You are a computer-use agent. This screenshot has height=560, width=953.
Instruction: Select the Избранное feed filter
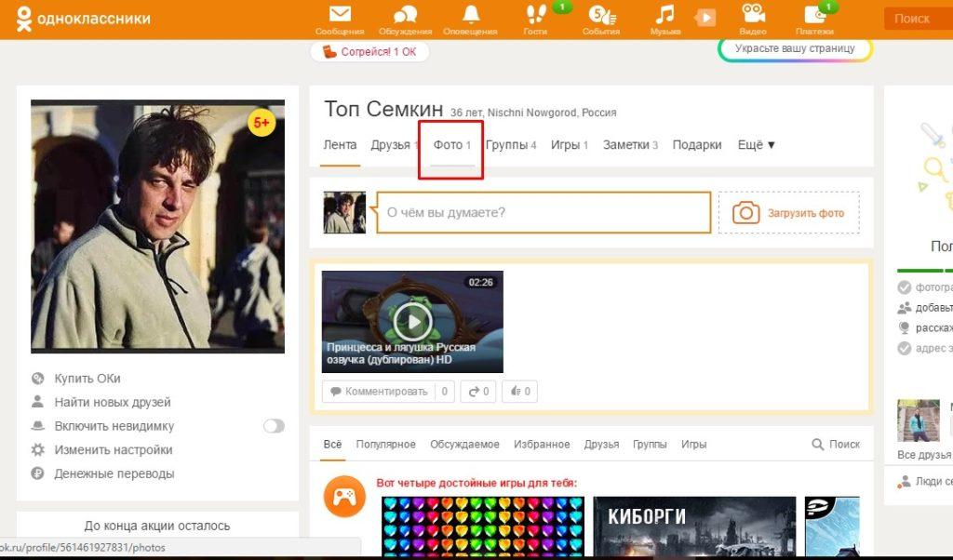coord(542,444)
